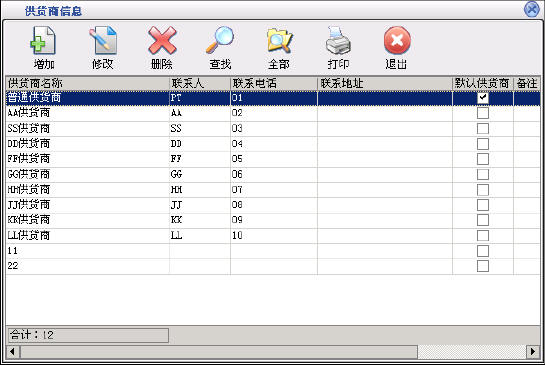Select the AA供货商 name cell

click(x=88, y=113)
